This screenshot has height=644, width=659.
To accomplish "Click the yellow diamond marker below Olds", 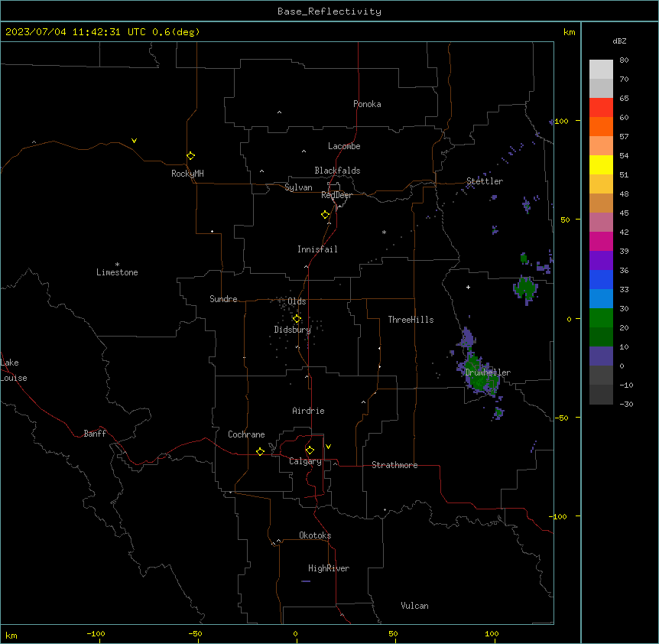I will pos(297,318).
